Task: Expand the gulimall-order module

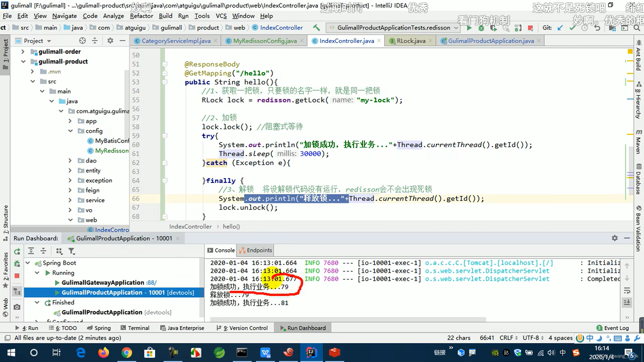Action: tap(23, 52)
